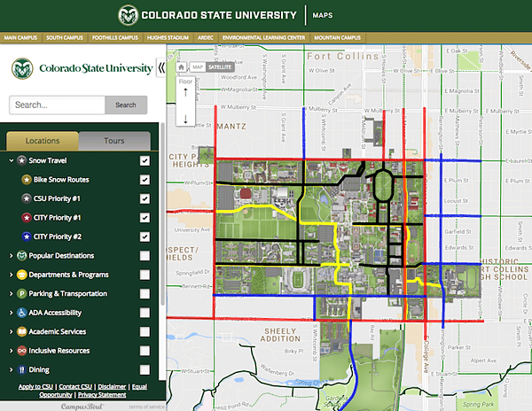Check the Departments & Programs checkbox
The height and width of the screenshot is (411, 532).
click(x=145, y=275)
